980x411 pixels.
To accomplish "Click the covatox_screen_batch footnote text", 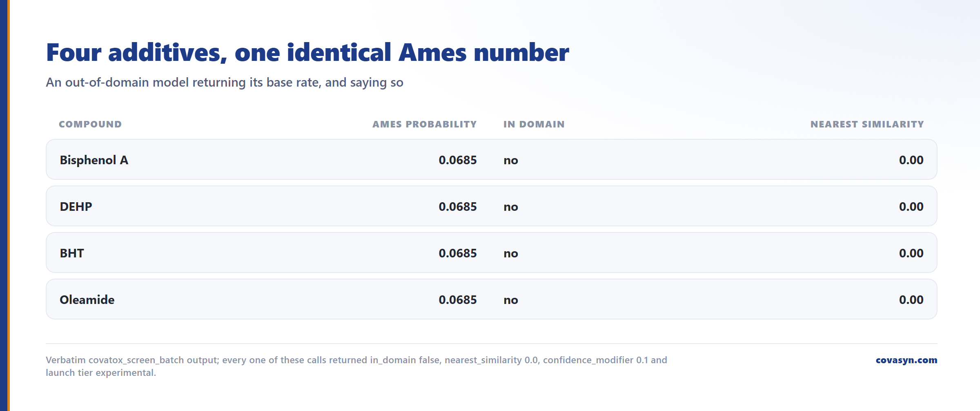I will coord(356,366).
